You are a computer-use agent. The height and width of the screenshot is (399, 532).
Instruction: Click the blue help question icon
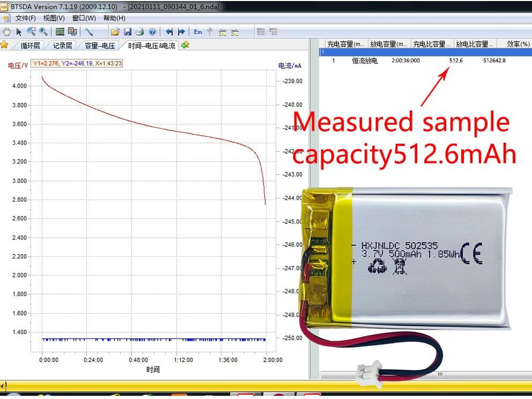(x=152, y=31)
